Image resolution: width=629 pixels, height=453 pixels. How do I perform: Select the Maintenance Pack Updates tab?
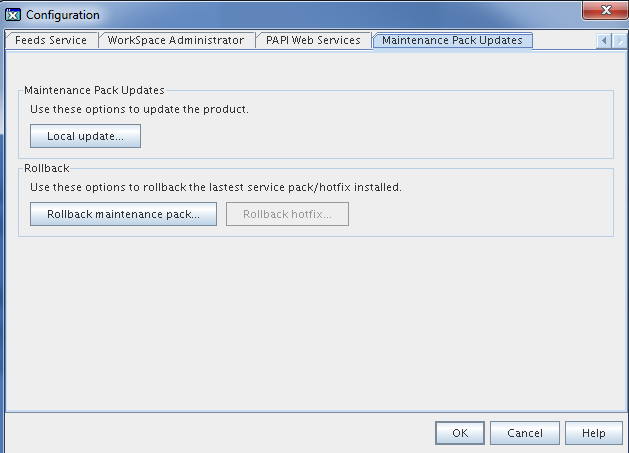452,41
